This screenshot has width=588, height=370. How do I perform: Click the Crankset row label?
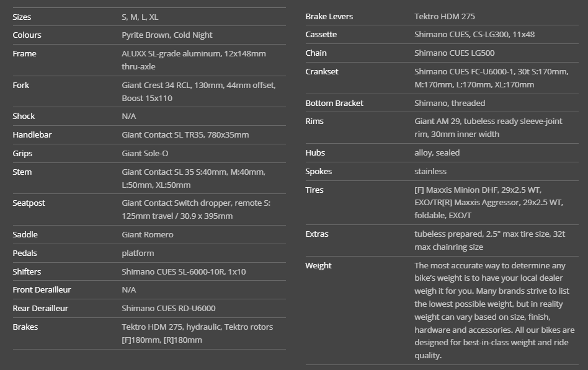click(322, 71)
